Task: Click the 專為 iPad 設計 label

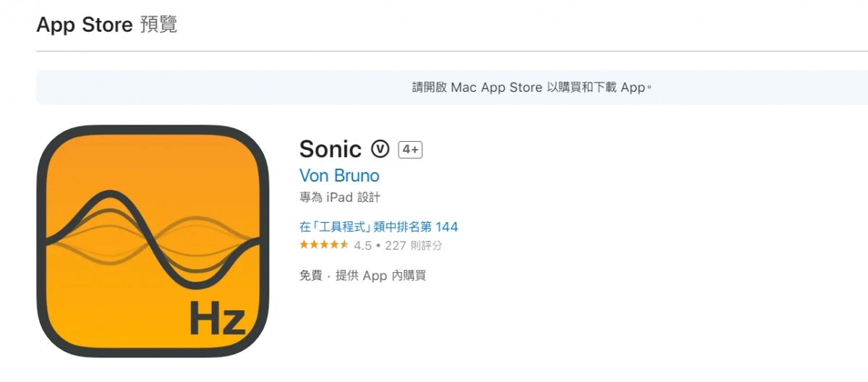Action: 339,197
